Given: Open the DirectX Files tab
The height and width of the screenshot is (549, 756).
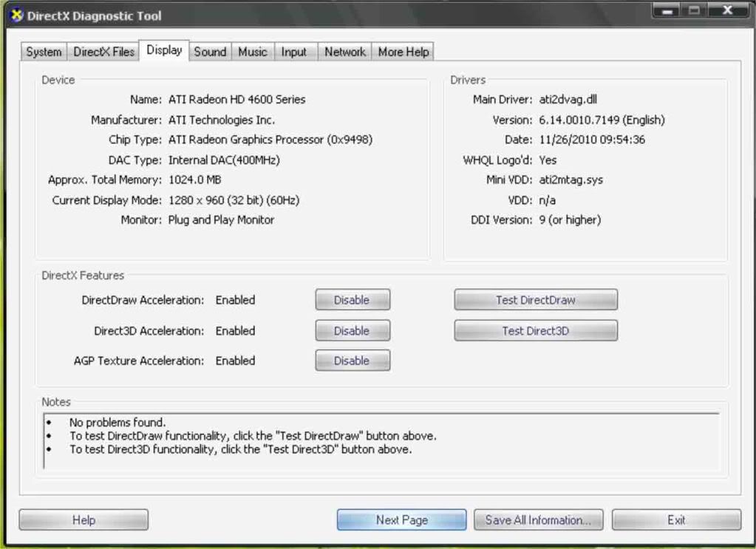Looking at the screenshot, I should point(103,52).
